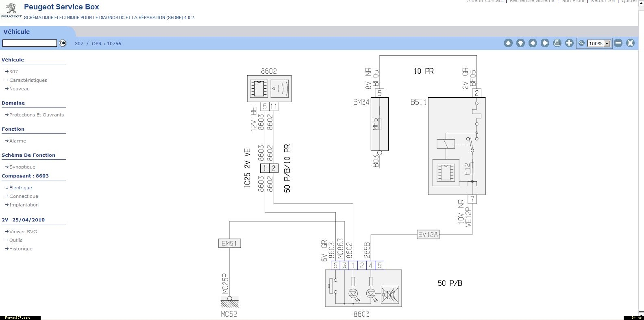Viewport: 644px width, 320px height.
Task: Click the Peugeot lion logo
Action: point(11,9)
